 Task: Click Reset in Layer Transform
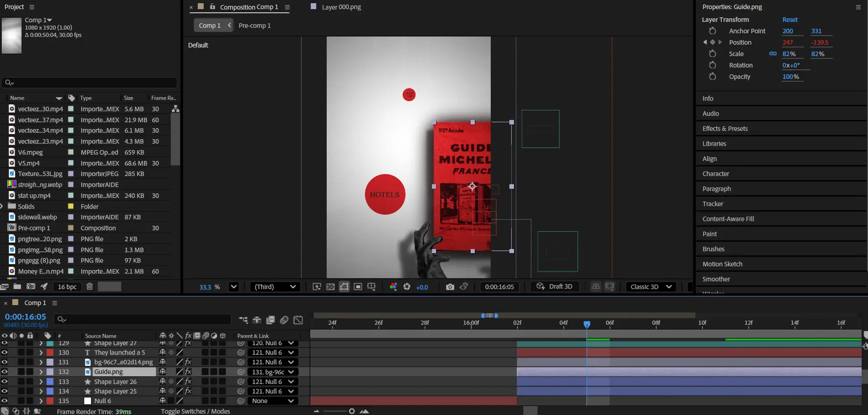click(790, 20)
